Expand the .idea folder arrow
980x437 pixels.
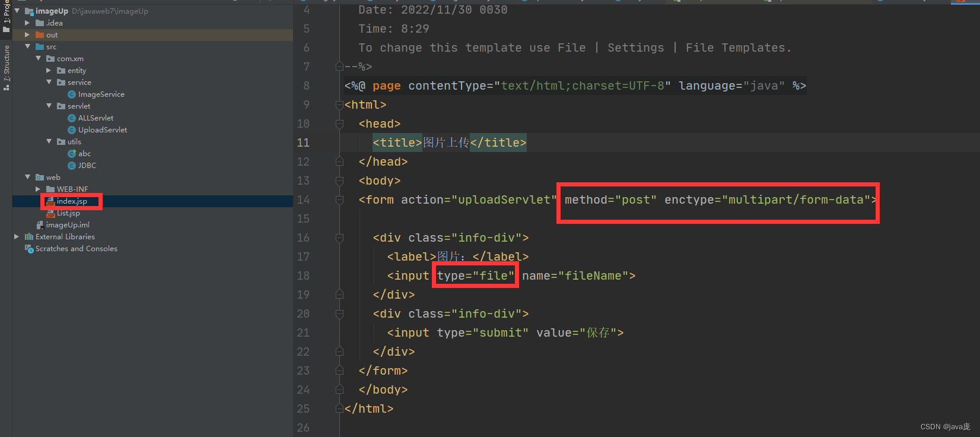(x=27, y=23)
